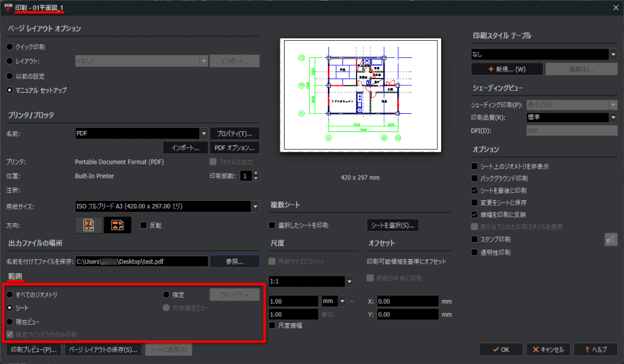Confirm printing with the OK button
Viewport: 624px width, 364px height.
(x=501, y=349)
